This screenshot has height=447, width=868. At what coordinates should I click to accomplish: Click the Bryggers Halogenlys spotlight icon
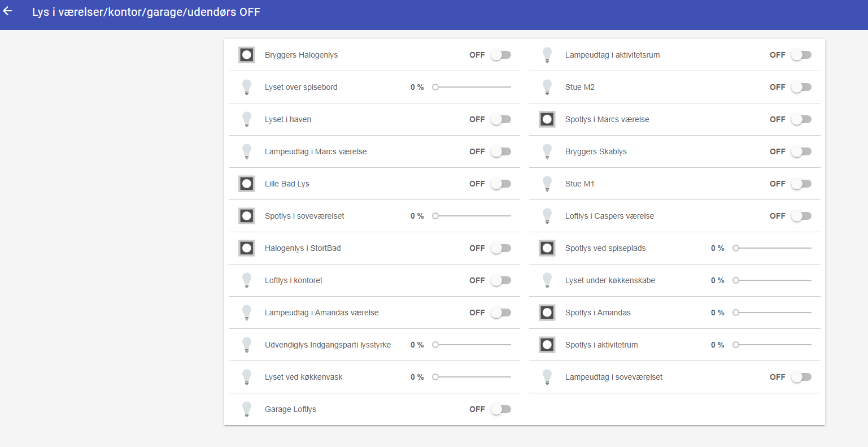coord(247,55)
